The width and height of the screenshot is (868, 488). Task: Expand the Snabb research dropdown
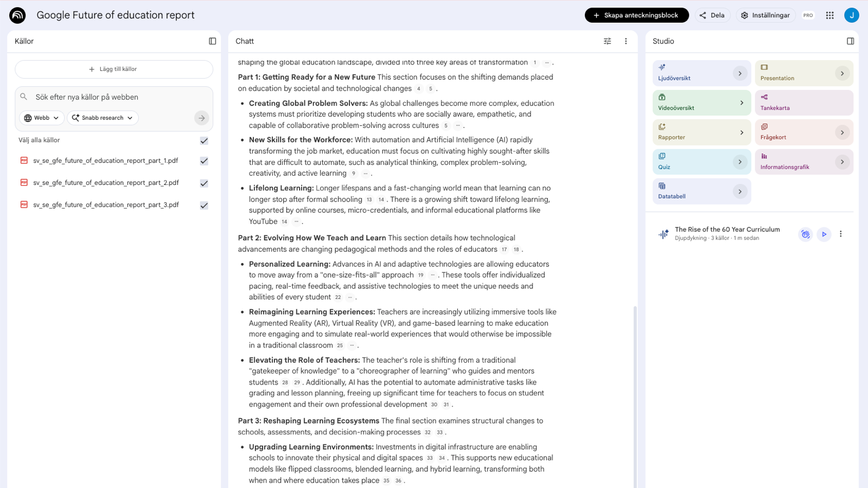[102, 118]
